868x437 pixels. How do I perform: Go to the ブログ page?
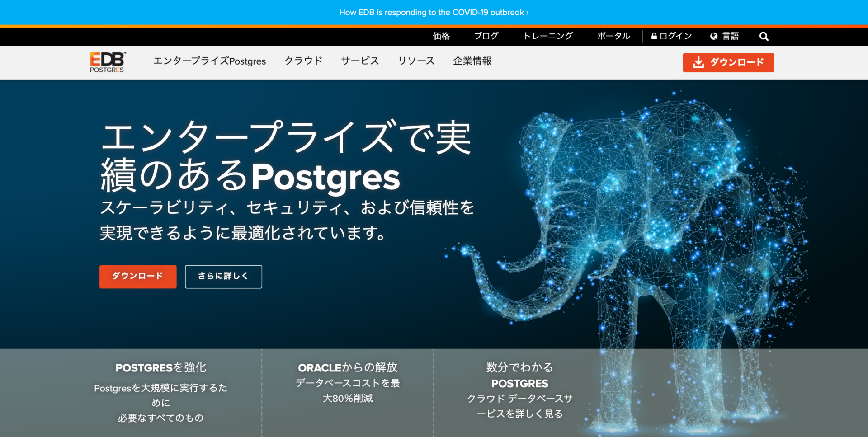(x=486, y=36)
